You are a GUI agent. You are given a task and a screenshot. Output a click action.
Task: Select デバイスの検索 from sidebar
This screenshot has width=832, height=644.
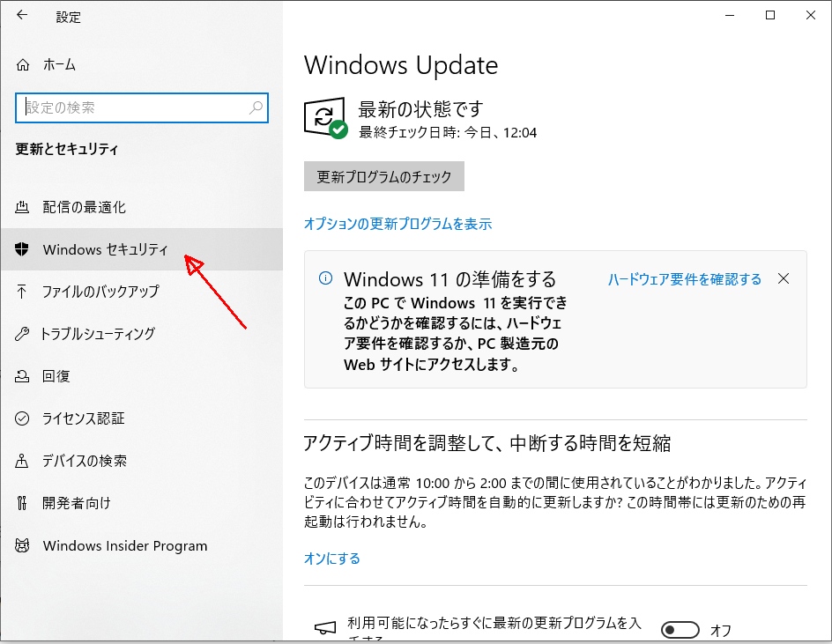[x=85, y=461]
